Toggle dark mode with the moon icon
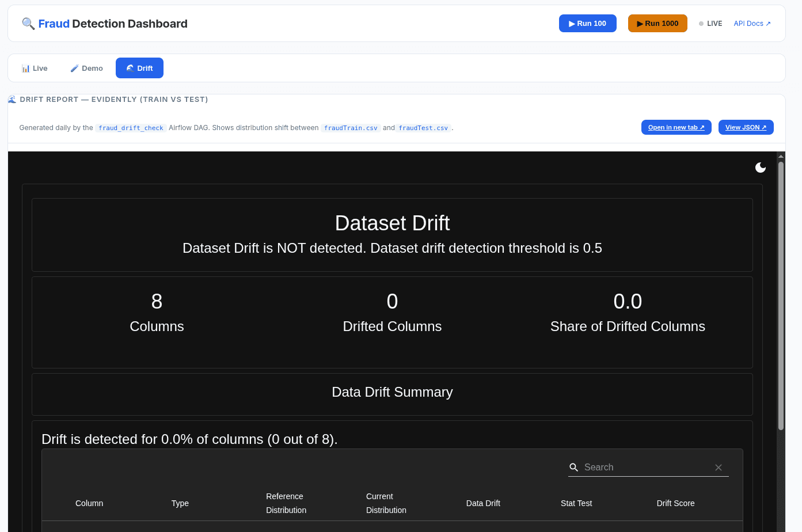 pyautogui.click(x=761, y=168)
